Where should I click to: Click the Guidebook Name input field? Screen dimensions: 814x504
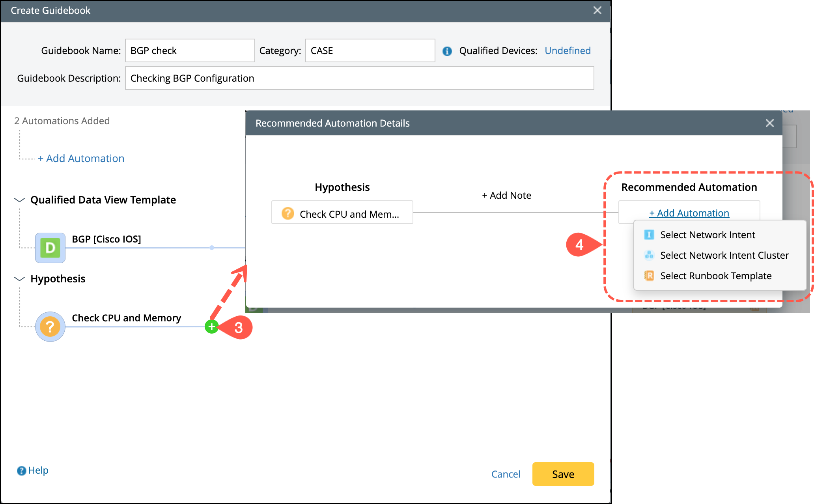pos(190,50)
